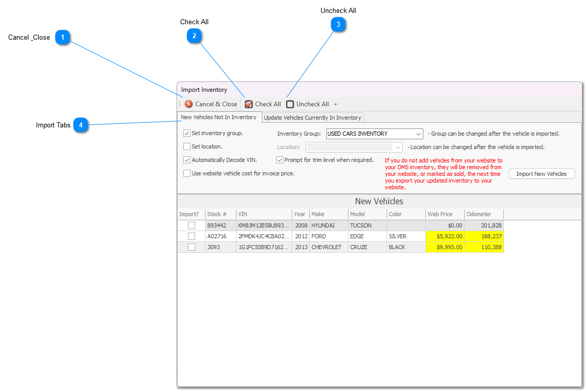Click the red Cancel & Close icon
Screen dimensions: 587x392
(188, 104)
